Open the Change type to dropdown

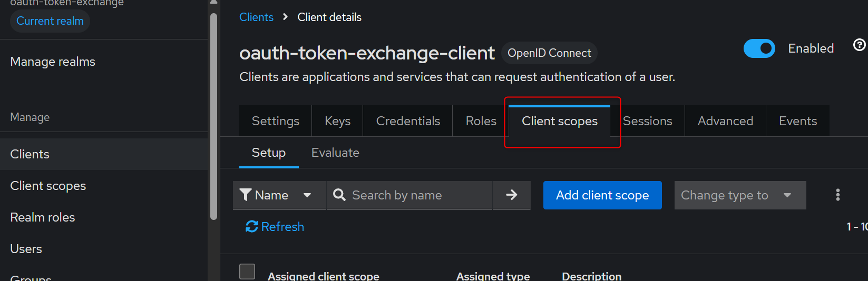click(x=740, y=195)
